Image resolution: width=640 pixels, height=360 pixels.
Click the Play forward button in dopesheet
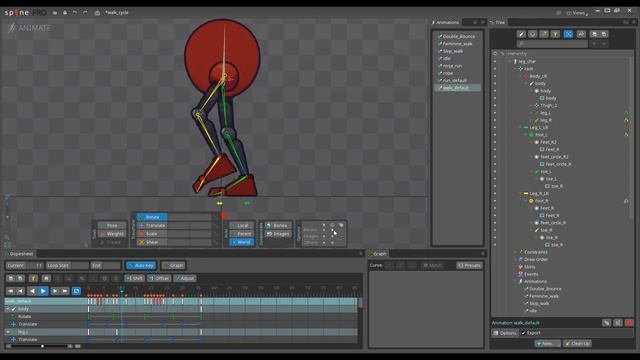(x=43, y=291)
